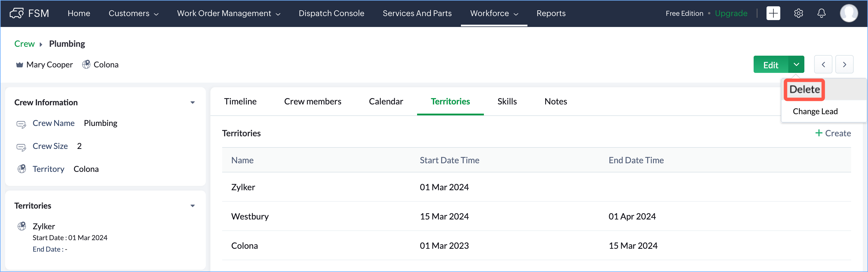
Task: Expand the Customers menu
Action: (133, 13)
